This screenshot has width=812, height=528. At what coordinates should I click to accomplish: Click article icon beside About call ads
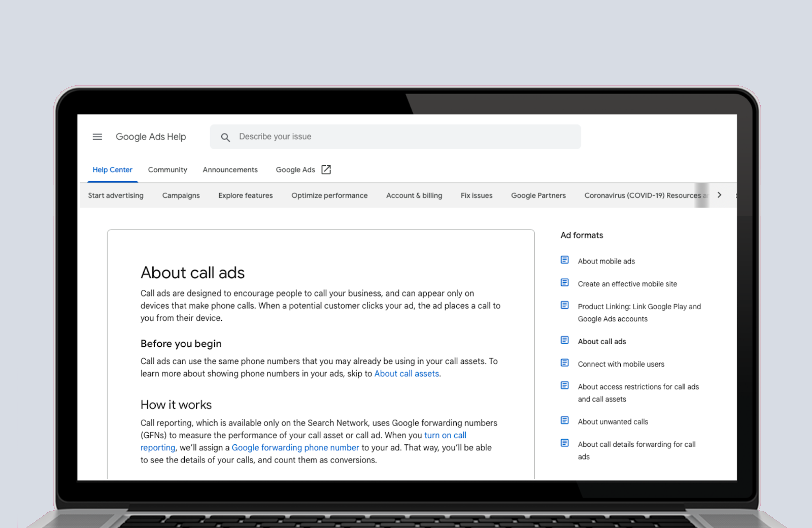click(x=564, y=340)
